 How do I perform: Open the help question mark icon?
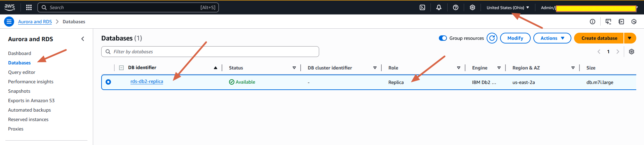coord(456,7)
